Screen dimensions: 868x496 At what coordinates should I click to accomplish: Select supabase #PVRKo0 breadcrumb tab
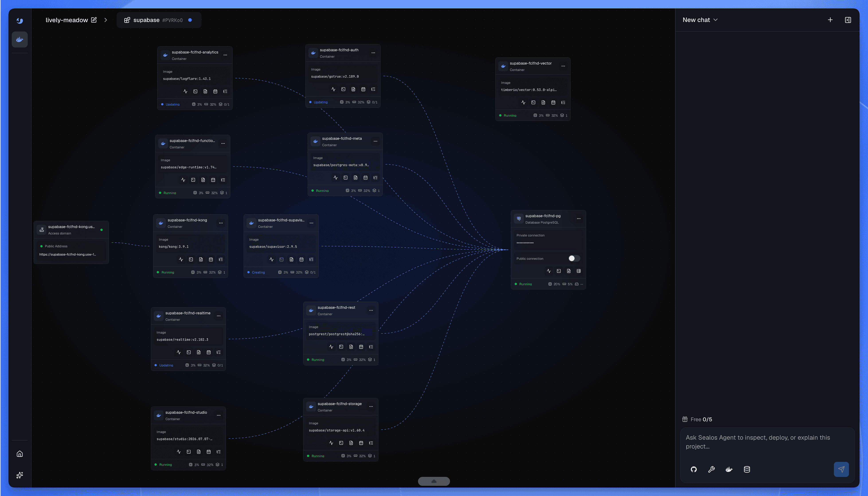point(159,20)
